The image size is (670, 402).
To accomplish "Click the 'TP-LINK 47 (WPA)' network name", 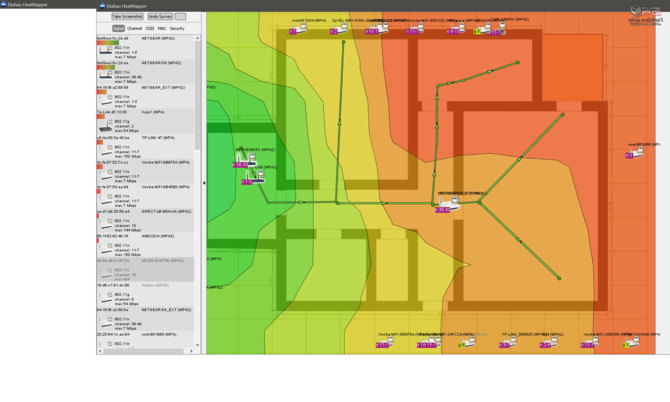I will tap(159, 138).
